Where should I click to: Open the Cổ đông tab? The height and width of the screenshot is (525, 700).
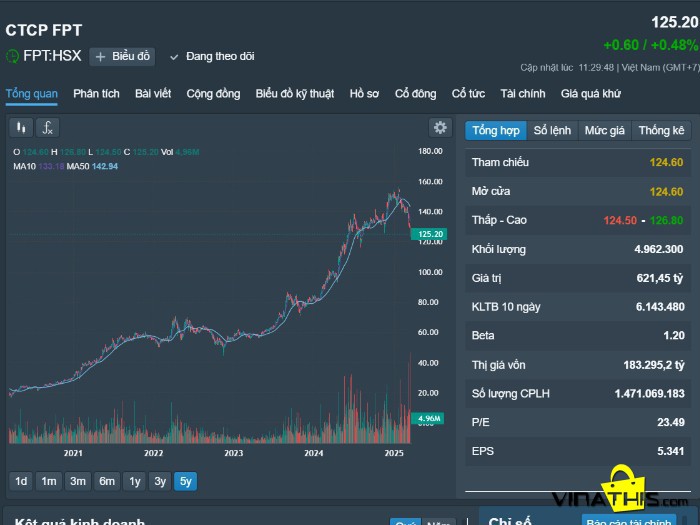pos(416,94)
